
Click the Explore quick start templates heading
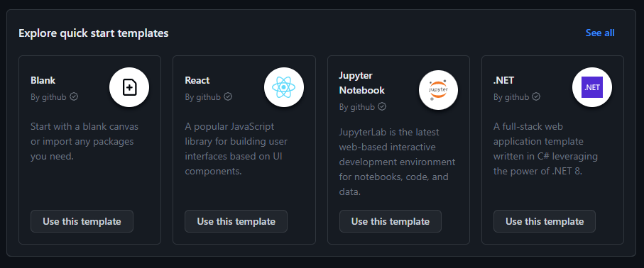[94, 33]
